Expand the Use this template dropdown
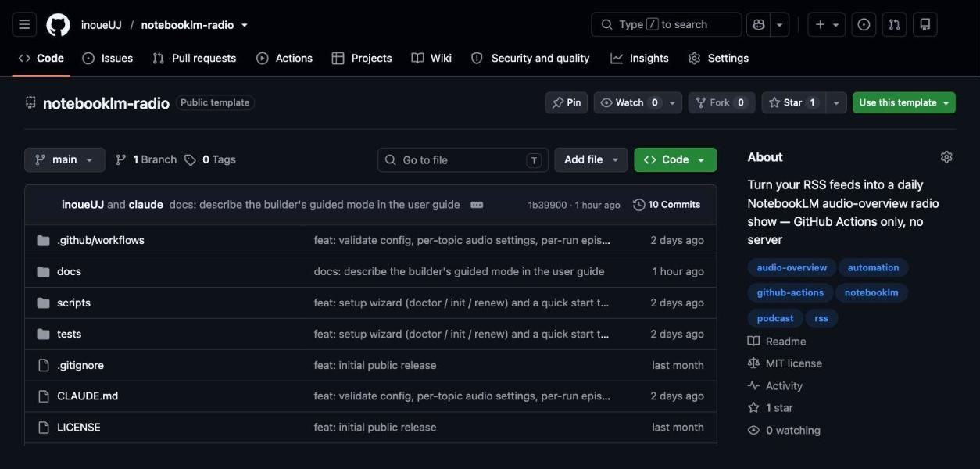This screenshot has width=980, height=469. pos(904,102)
